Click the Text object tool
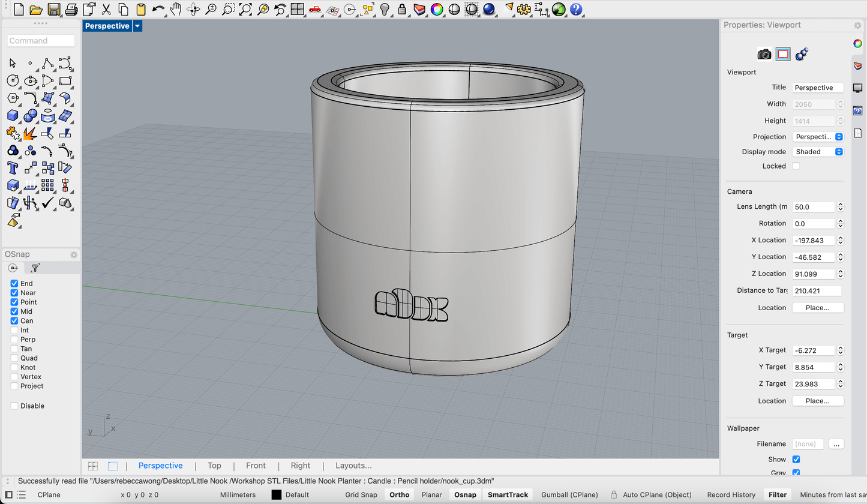The image size is (867, 504). point(13,167)
